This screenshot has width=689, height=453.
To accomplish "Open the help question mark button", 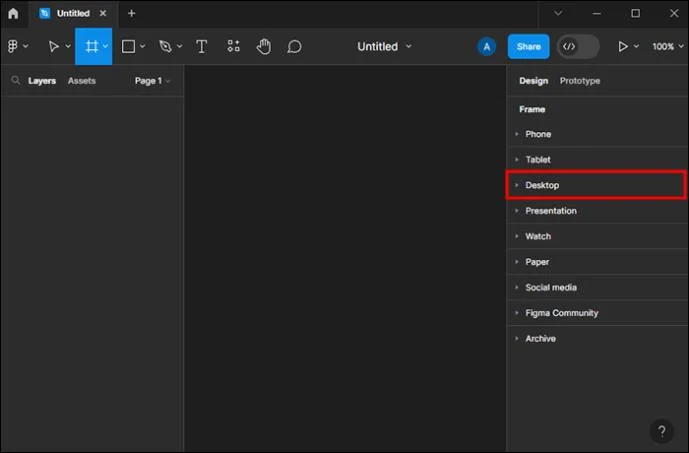I will coord(662,431).
